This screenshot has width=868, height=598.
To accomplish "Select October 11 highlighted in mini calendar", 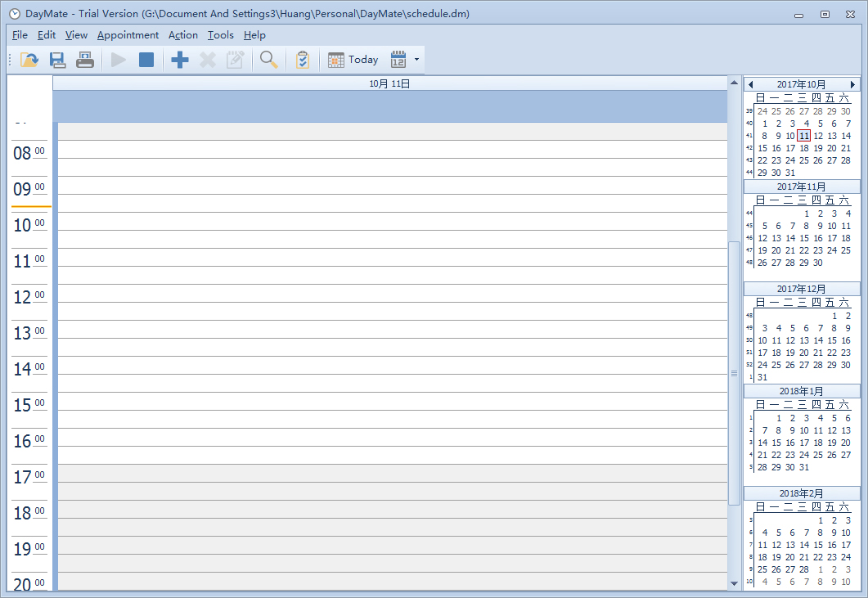I will [804, 136].
